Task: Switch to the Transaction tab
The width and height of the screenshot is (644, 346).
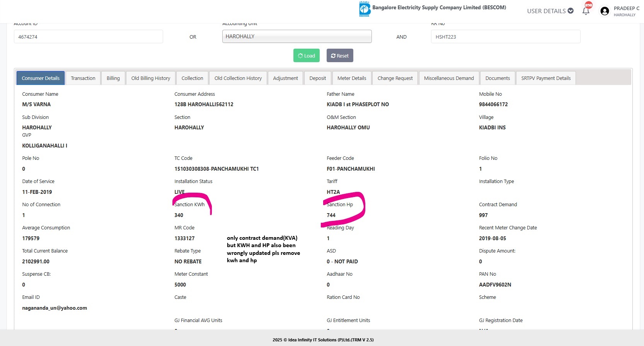Action: 83,78
